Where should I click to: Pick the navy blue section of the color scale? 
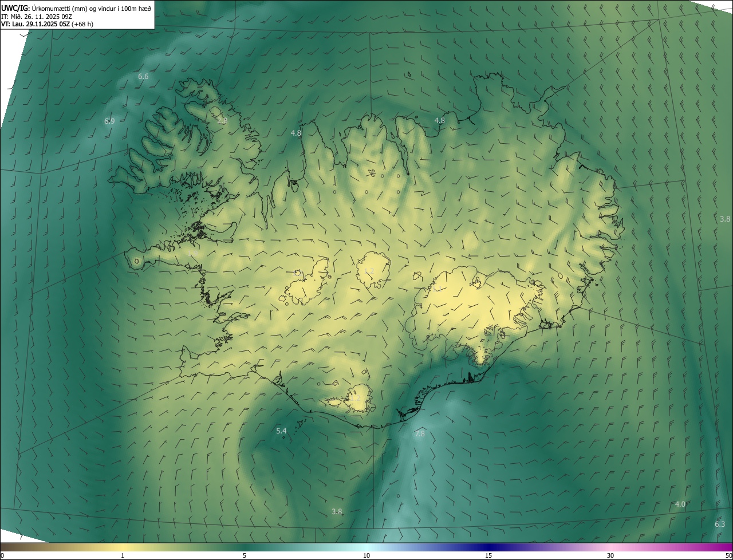488,547
